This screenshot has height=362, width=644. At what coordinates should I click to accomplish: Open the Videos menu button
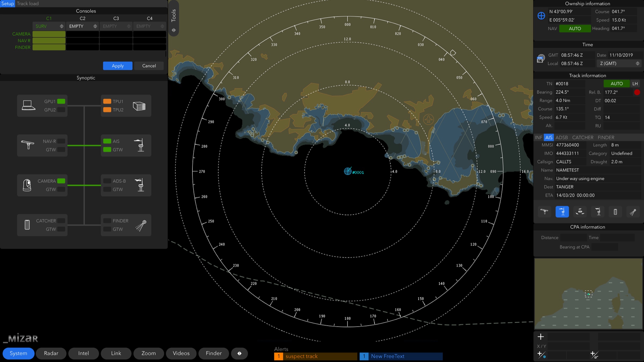(181, 353)
